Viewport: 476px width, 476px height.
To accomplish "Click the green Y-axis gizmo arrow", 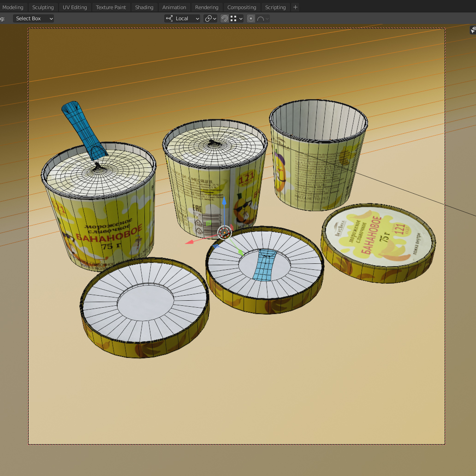I will (240, 252).
